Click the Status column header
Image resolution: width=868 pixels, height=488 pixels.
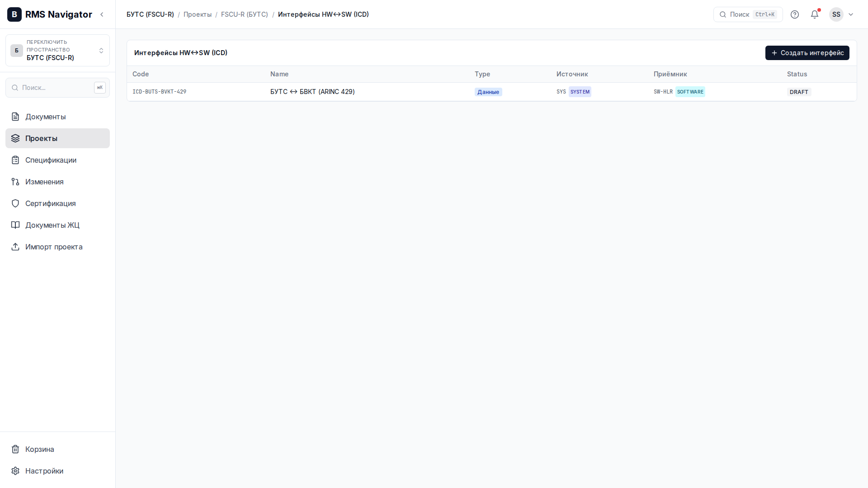pyautogui.click(x=797, y=74)
